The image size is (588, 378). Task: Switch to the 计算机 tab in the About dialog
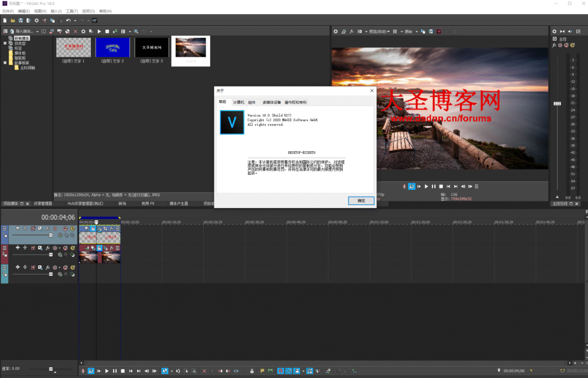click(238, 102)
